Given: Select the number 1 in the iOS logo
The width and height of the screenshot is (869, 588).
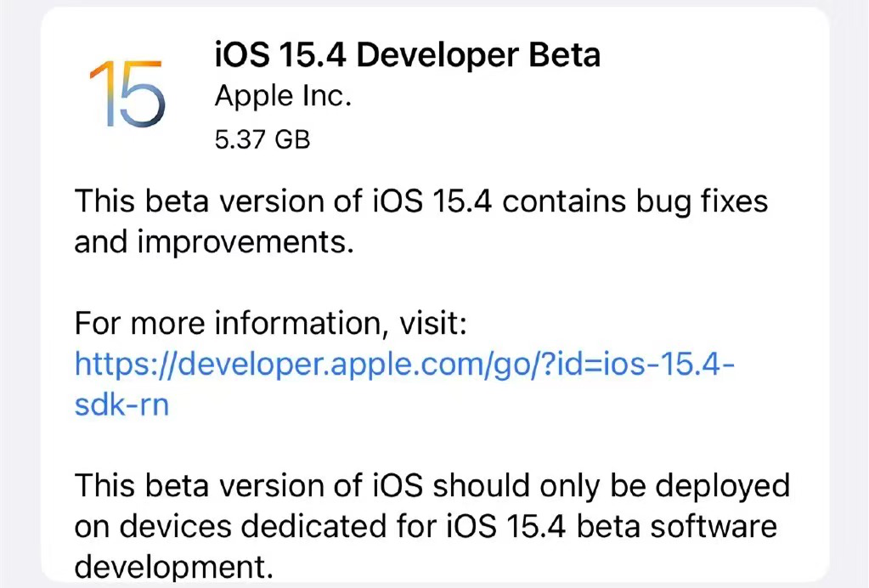Looking at the screenshot, I should point(104,93).
